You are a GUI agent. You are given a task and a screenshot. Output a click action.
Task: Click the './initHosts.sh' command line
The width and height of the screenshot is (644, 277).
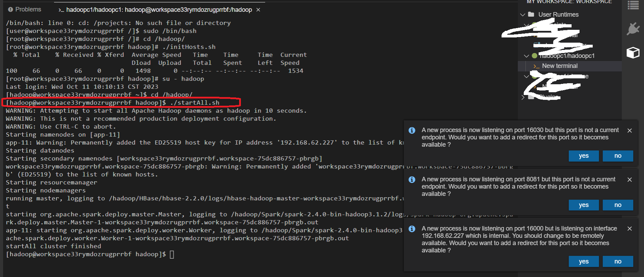(189, 47)
